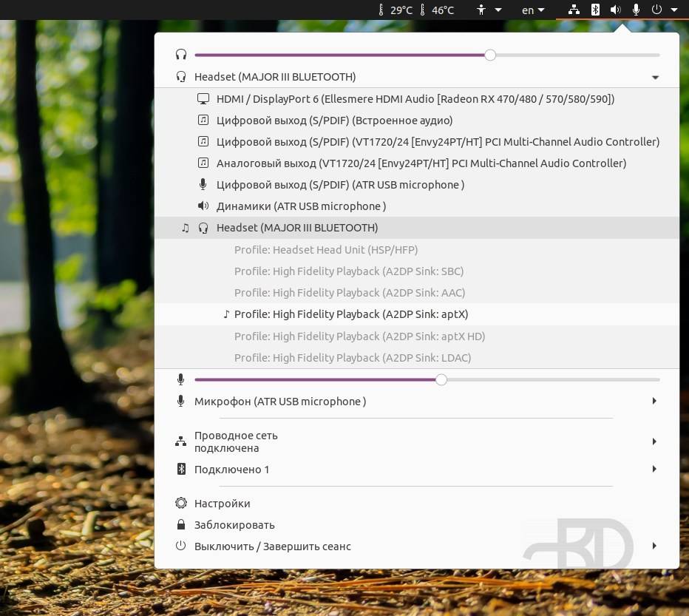Click the microphone icon beside the input slider
This screenshot has height=616, width=689.
coord(180,379)
